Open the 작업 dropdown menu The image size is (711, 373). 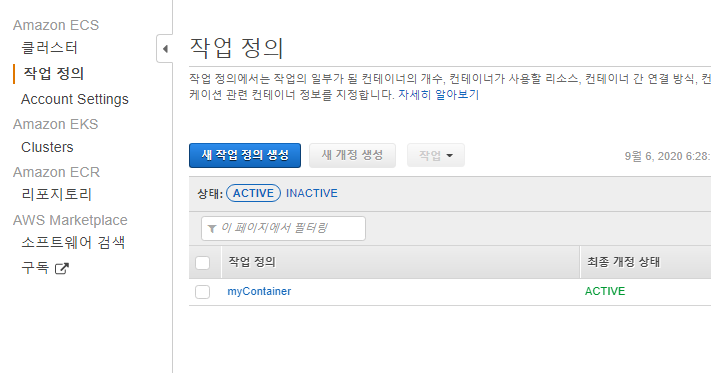pos(436,155)
